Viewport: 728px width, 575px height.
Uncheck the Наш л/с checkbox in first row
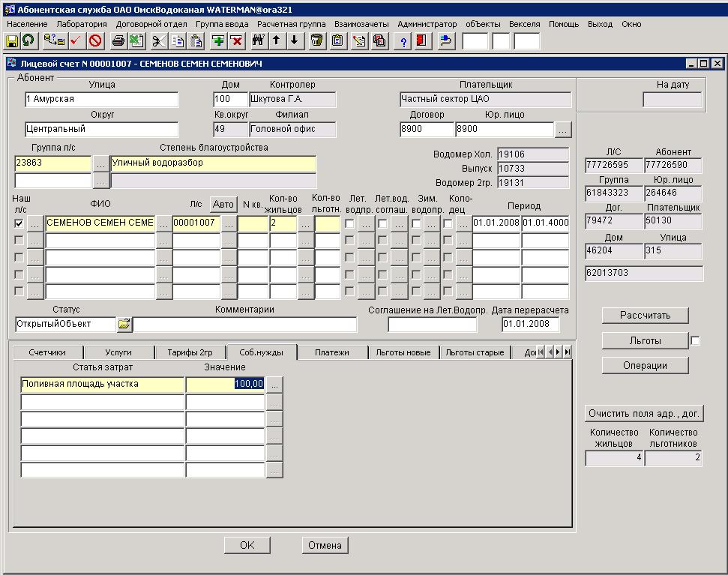[19, 223]
